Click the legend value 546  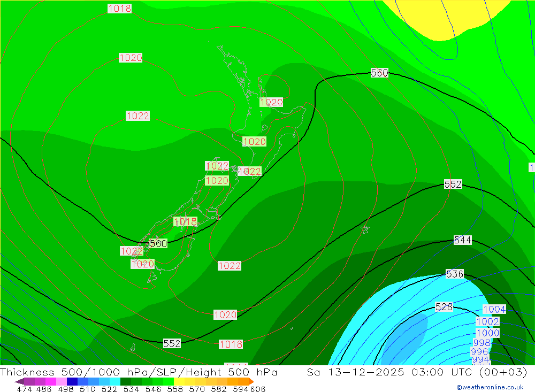(x=153, y=389)
